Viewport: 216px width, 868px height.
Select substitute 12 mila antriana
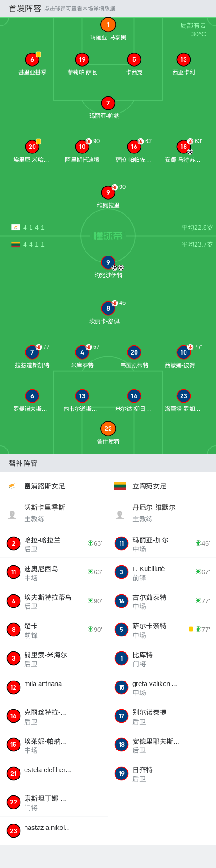pyautogui.click(x=54, y=687)
